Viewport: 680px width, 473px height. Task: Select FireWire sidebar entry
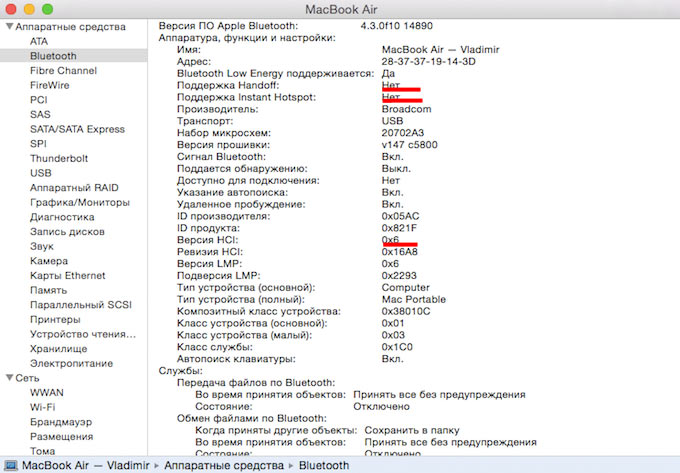coord(49,85)
